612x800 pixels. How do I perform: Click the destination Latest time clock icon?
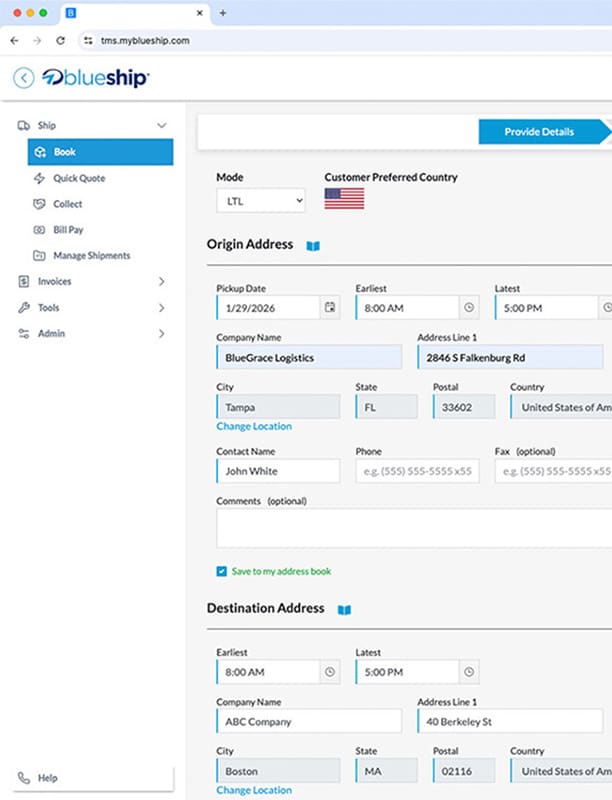[469, 672]
